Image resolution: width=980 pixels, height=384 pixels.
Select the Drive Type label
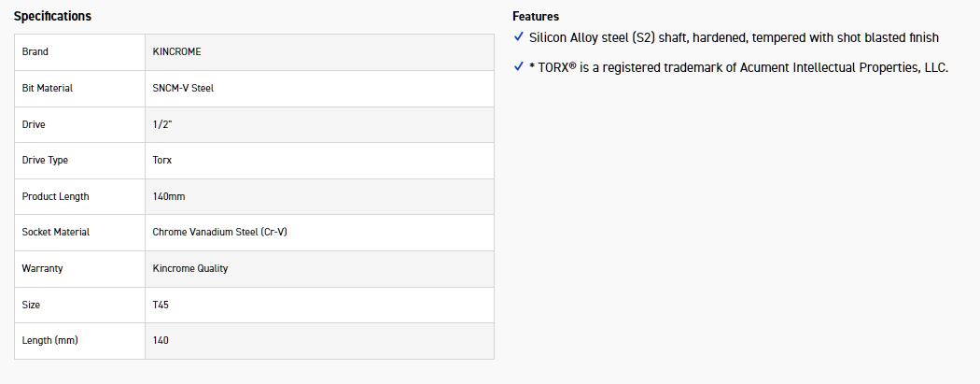tap(45, 161)
